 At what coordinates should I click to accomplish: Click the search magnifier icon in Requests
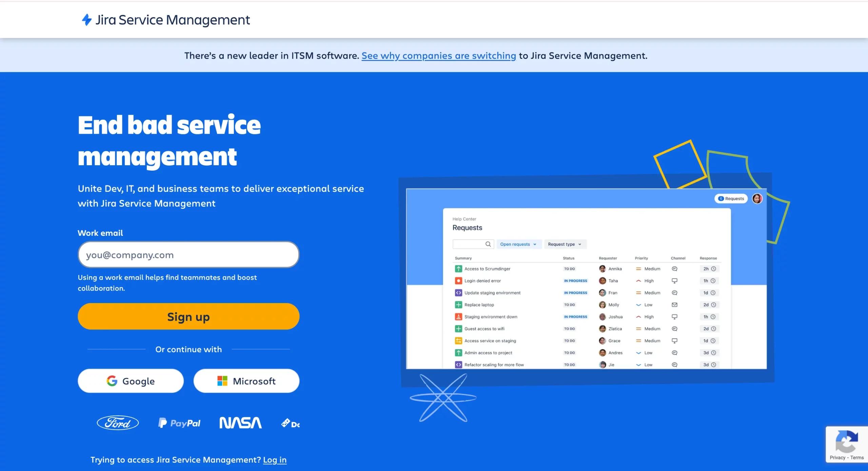point(488,244)
